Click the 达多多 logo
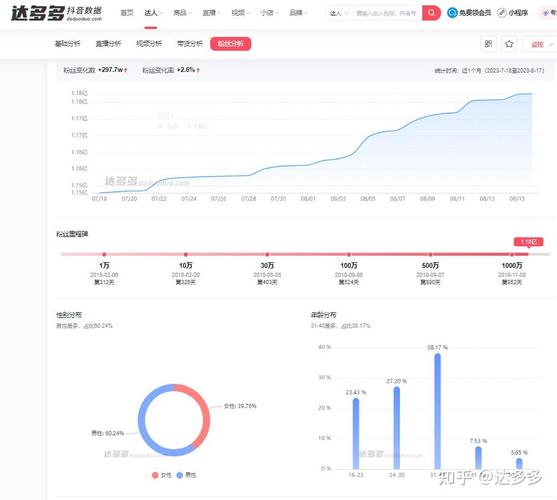Screen dimensions: 557x500 (56, 13)
